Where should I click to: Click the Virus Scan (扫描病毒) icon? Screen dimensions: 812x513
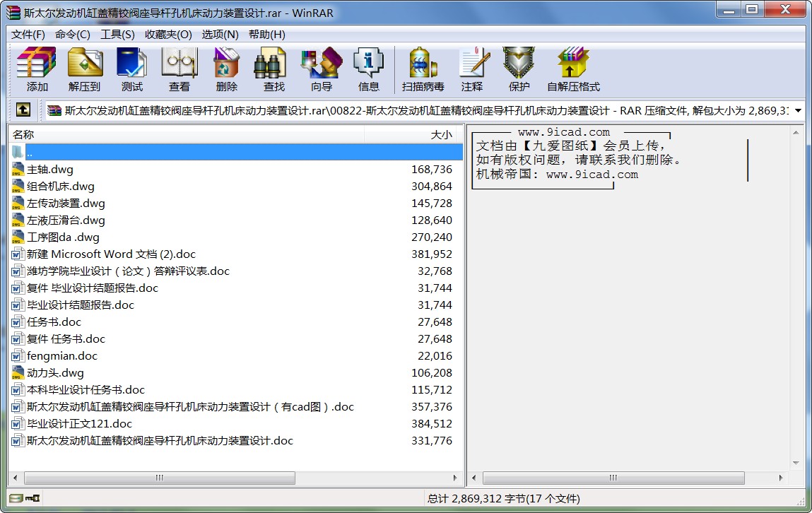423,69
